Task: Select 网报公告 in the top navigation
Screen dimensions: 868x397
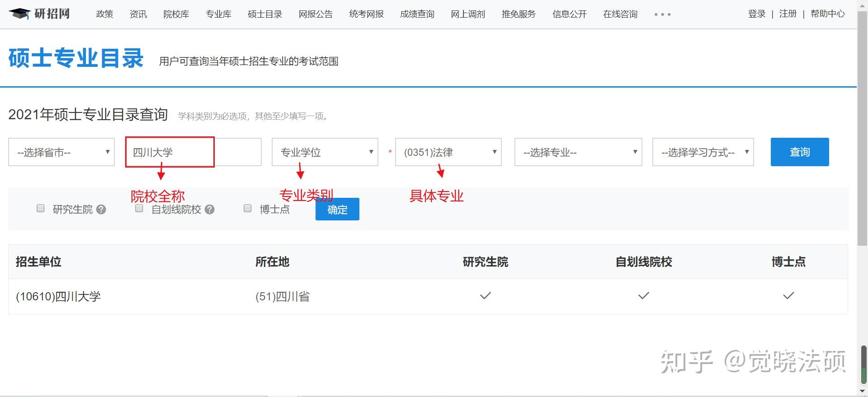Action: point(316,14)
